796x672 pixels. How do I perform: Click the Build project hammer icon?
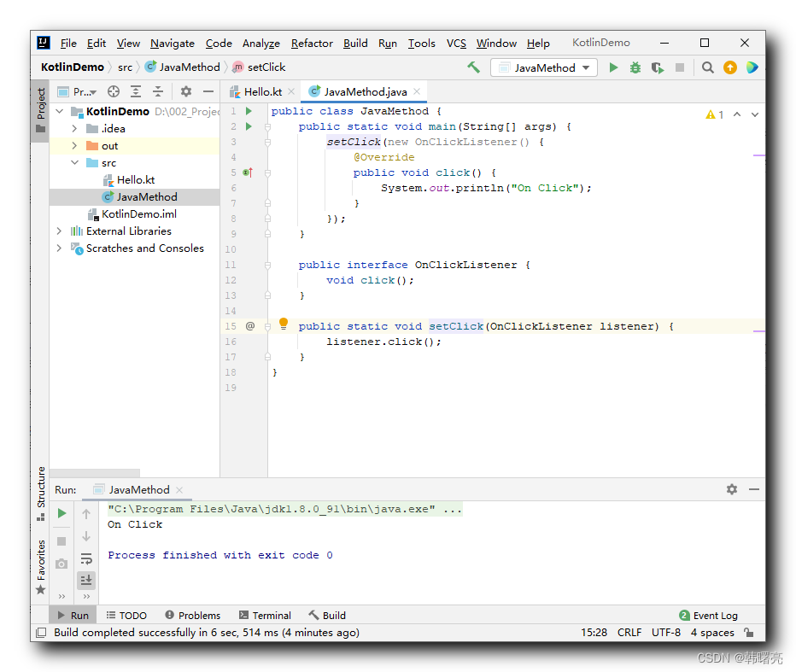click(473, 67)
